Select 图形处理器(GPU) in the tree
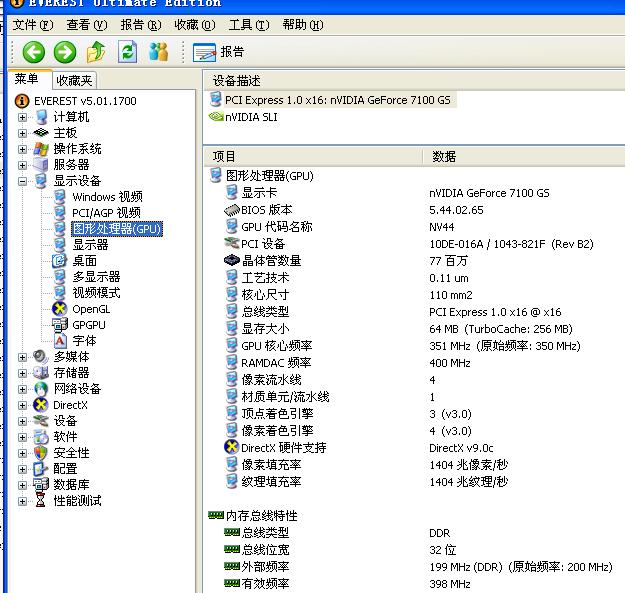 (117, 229)
